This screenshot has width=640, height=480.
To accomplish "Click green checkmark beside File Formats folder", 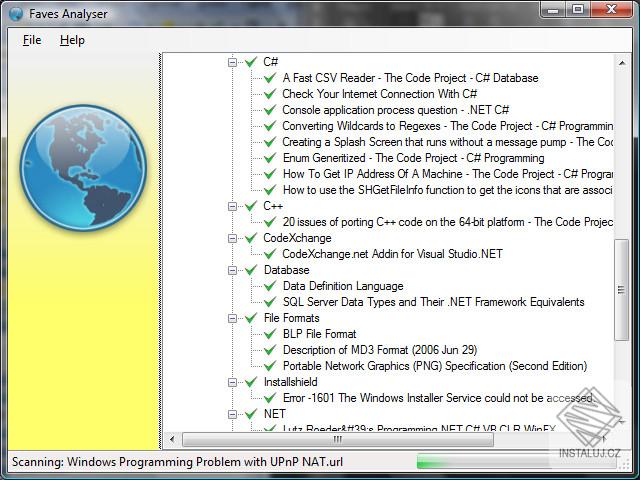I will point(251,318).
